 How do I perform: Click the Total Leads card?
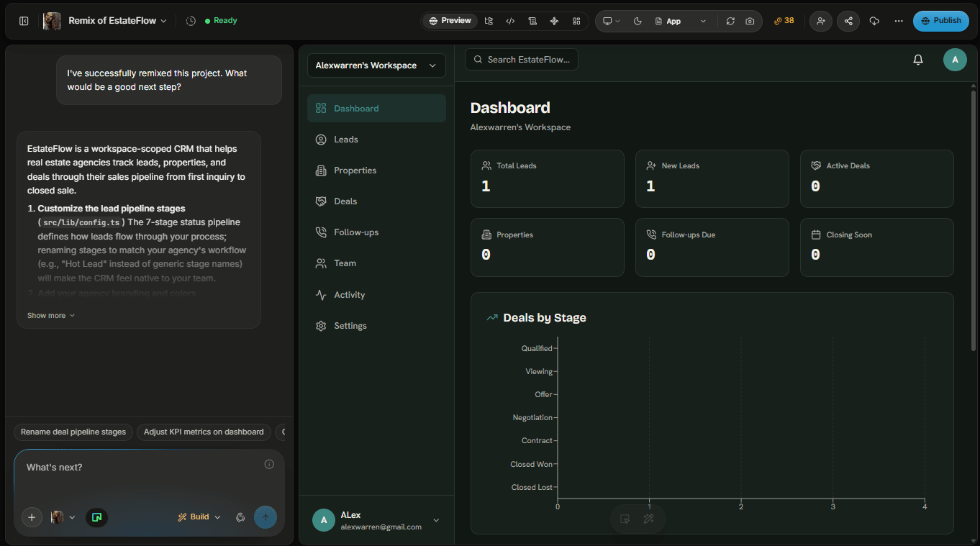tap(548, 178)
